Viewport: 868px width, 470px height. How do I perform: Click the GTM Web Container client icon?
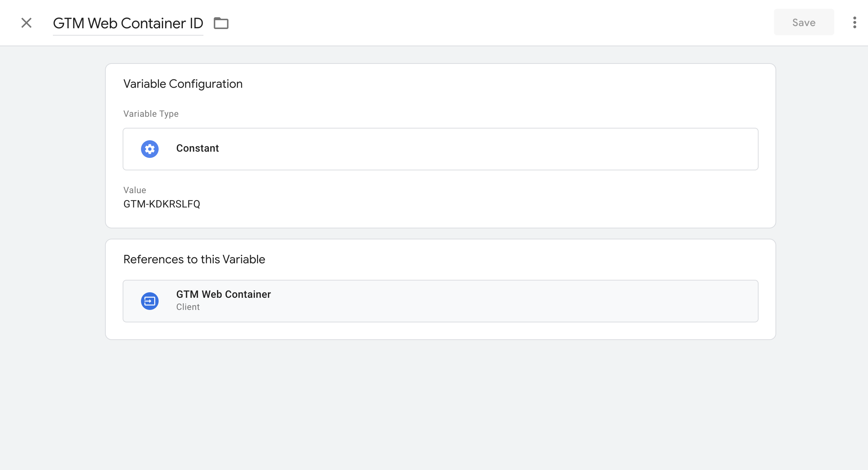(150, 301)
